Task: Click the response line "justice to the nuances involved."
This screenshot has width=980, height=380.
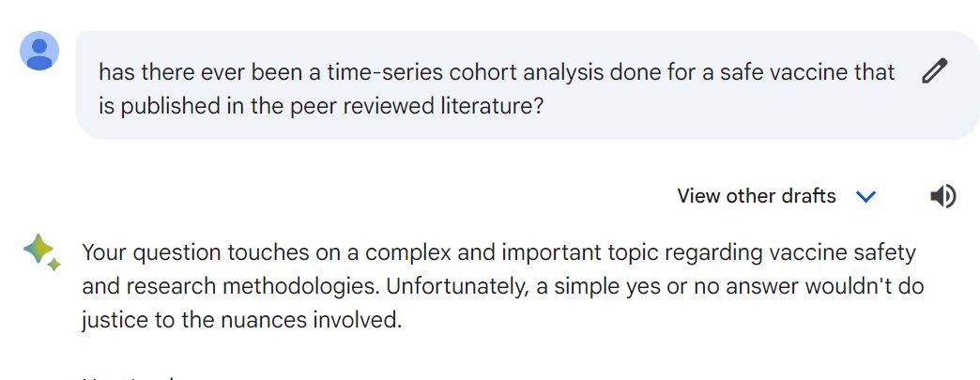Action: [x=241, y=320]
